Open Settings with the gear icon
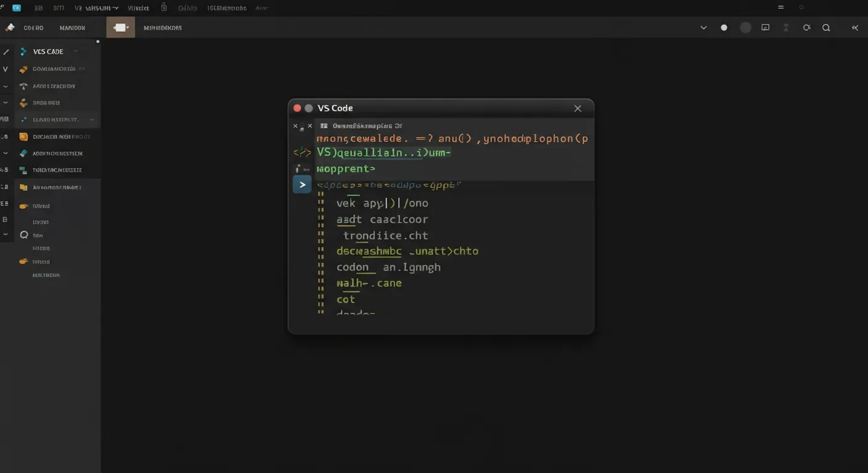Viewport: 868px width, 473px height. [x=806, y=27]
